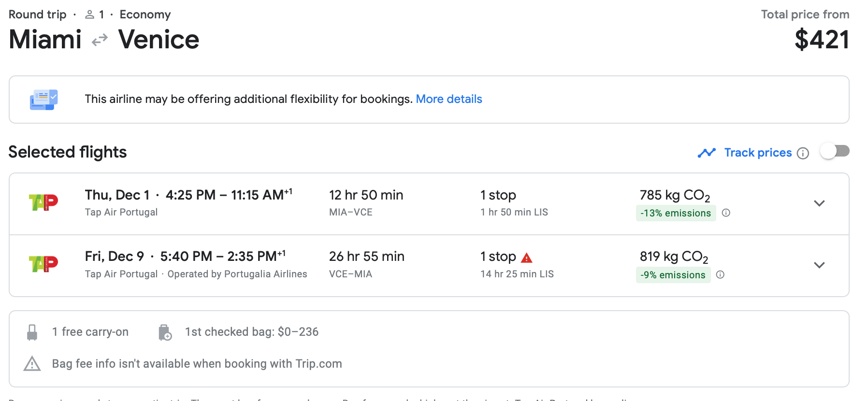Click '14 hr 25 min LIS' layover text

517,274
